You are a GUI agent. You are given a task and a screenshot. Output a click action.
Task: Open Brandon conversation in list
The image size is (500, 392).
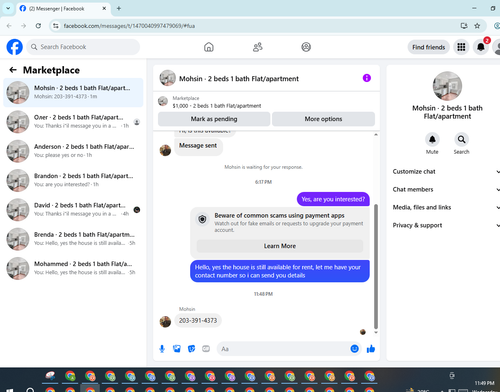73,180
